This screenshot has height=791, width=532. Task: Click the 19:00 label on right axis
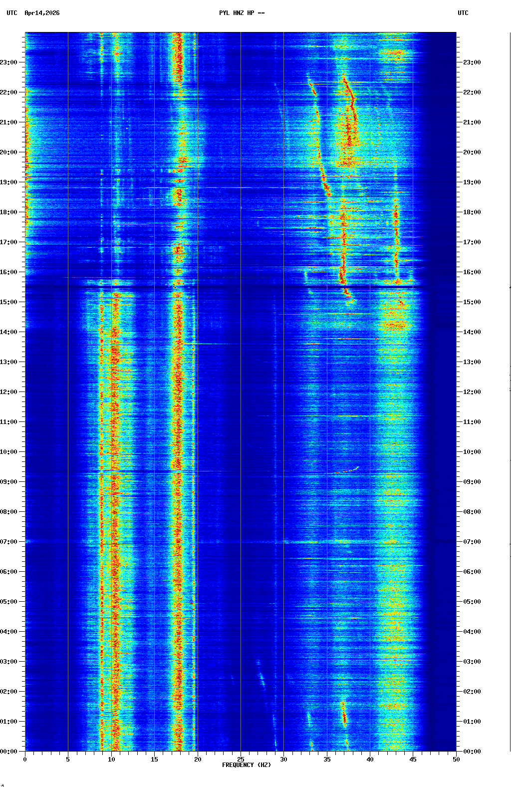coord(472,182)
